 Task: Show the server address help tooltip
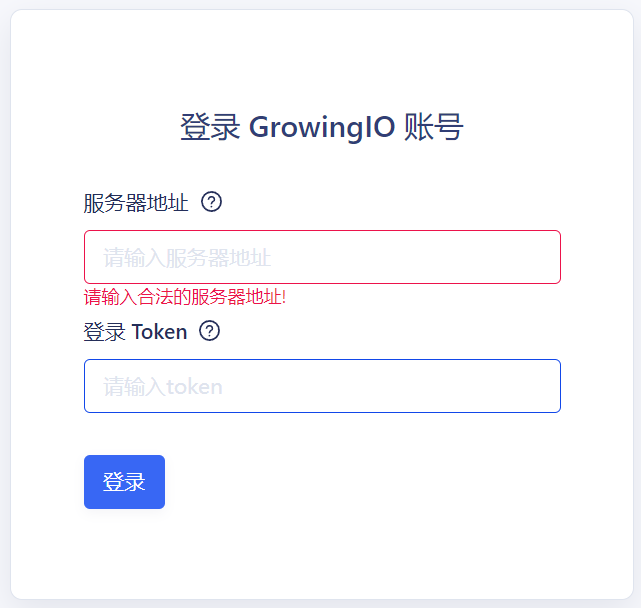click(x=211, y=202)
